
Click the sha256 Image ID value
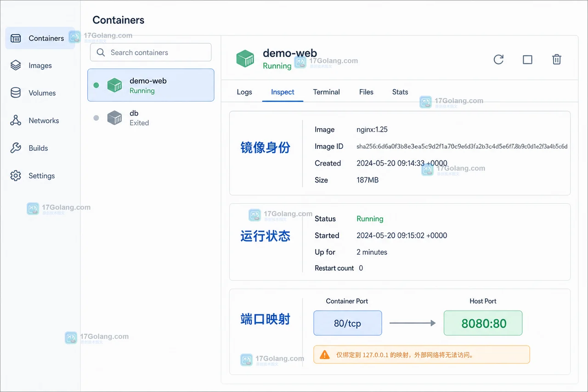click(462, 147)
